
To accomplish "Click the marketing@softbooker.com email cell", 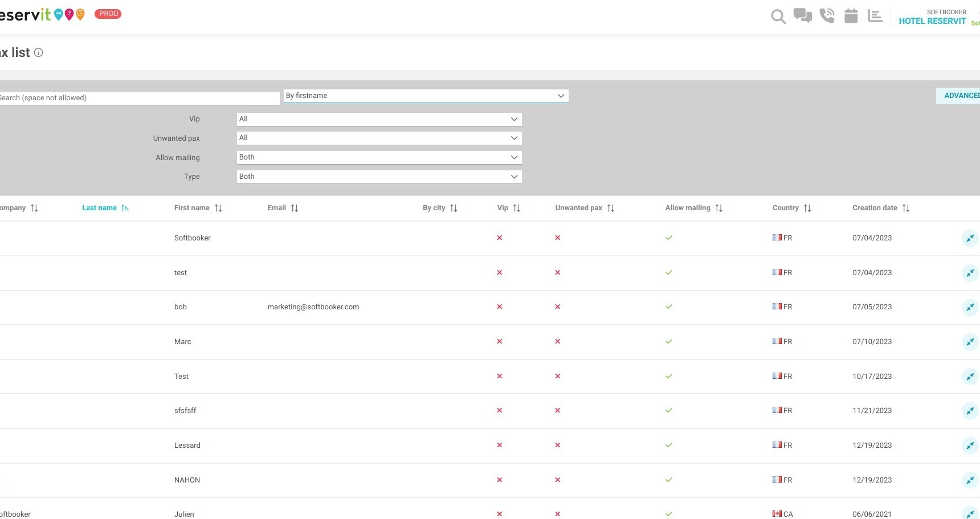I will [313, 307].
